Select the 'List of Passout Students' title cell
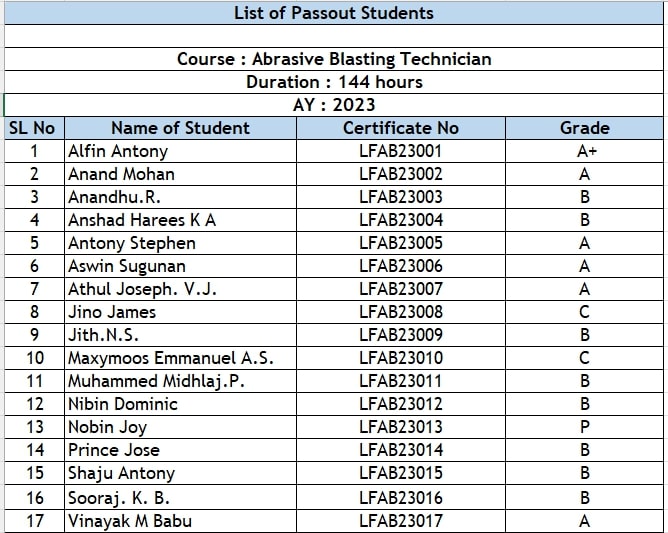668x533 pixels. (334, 13)
